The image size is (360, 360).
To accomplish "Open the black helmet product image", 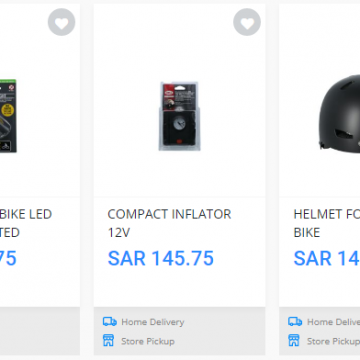I will click(339, 114).
